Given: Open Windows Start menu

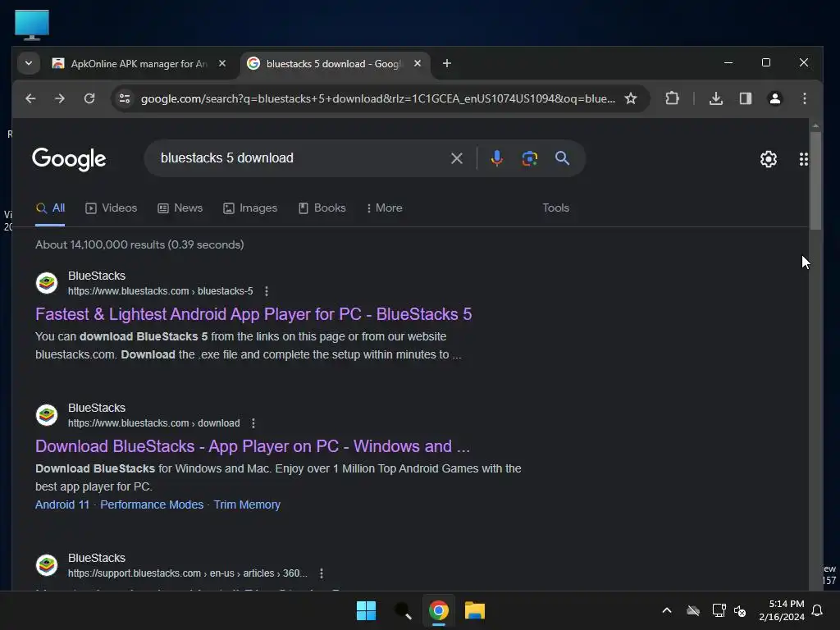Looking at the screenshot, I should tap(367, 610).
